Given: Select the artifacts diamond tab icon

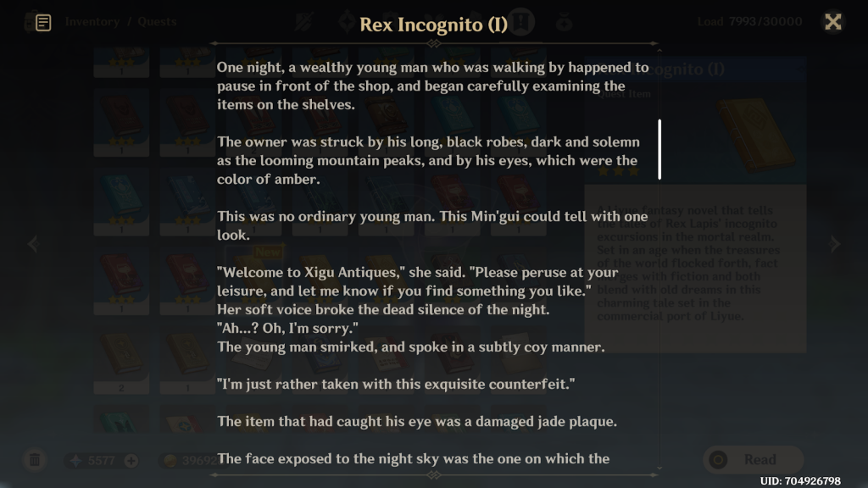Looking at the screenshot, I should coord(347,22).
